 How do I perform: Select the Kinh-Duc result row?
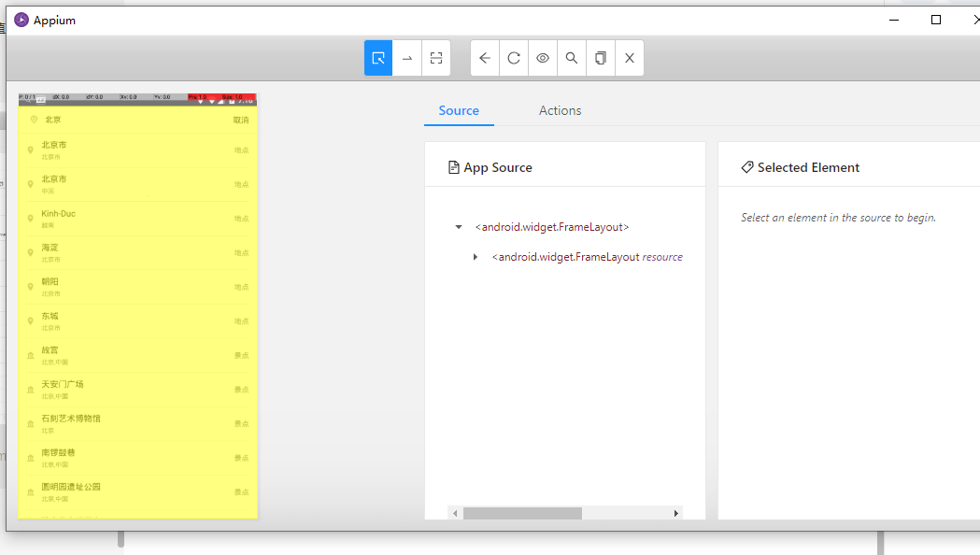(x=137, y=219)
